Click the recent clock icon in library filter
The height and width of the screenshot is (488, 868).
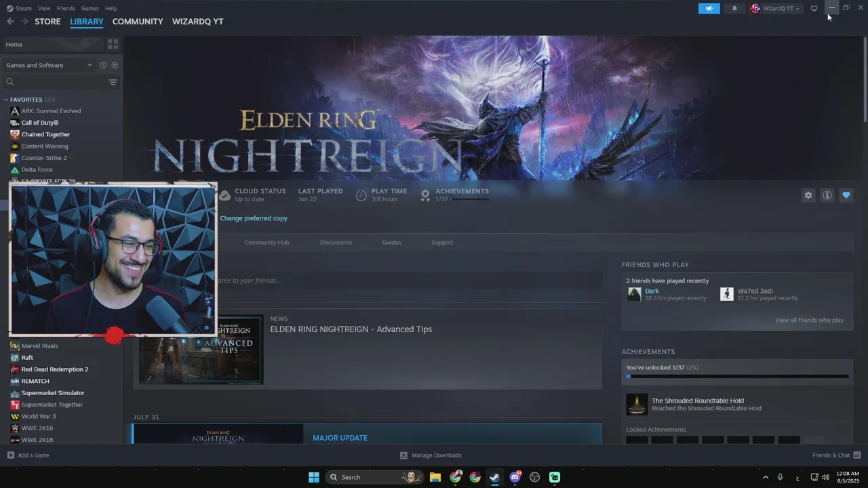click(103, 65)
